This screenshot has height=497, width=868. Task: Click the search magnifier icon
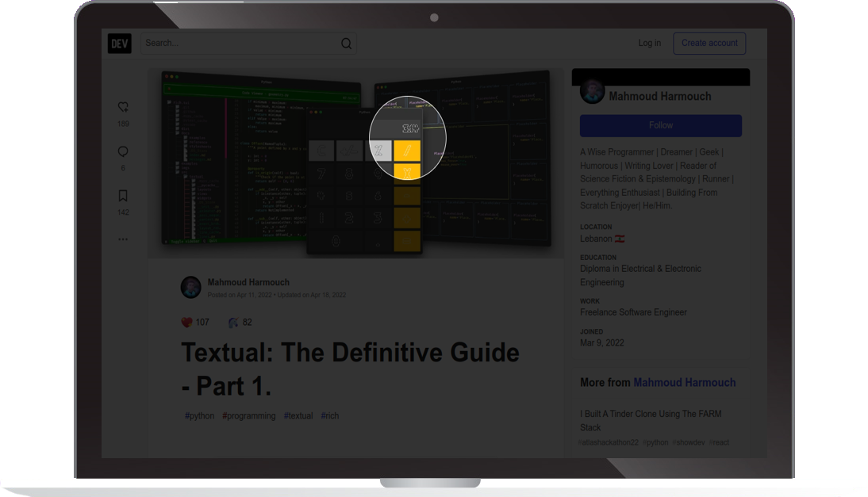point(346,44)
